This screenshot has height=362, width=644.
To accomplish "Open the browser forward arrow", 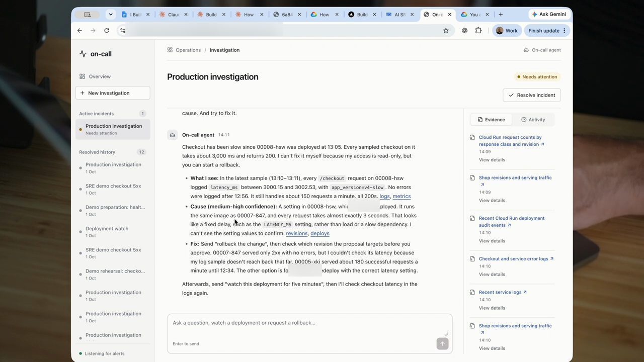I will (x=93, y=31).
